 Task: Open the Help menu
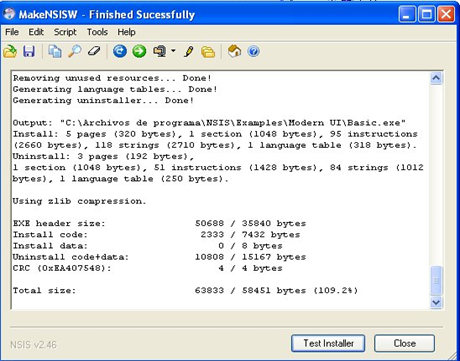point(126,32)
